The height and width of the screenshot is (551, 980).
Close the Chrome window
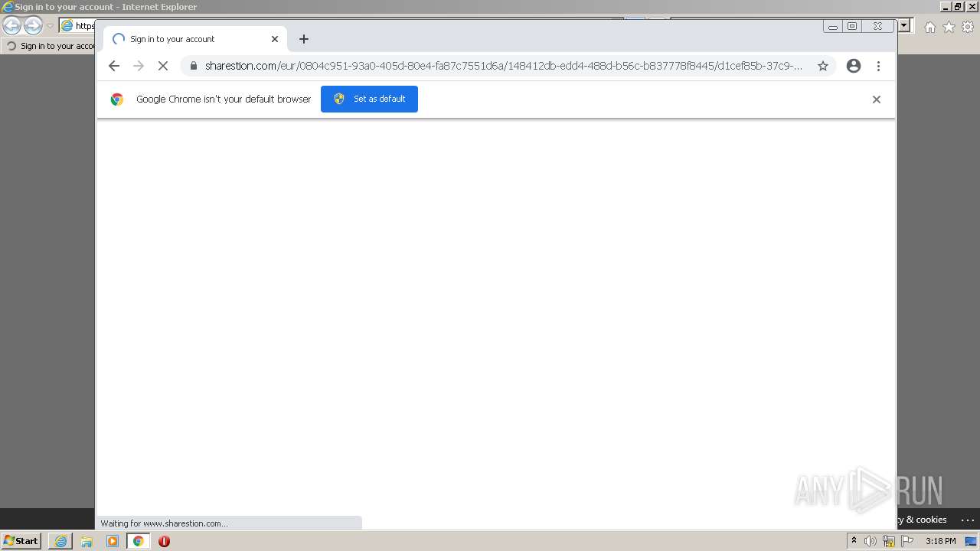(878, 26)
